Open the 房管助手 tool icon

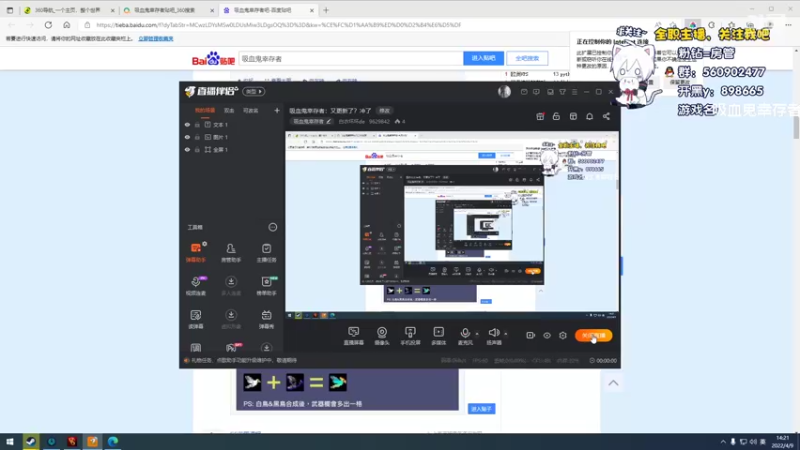click(231, 252)
